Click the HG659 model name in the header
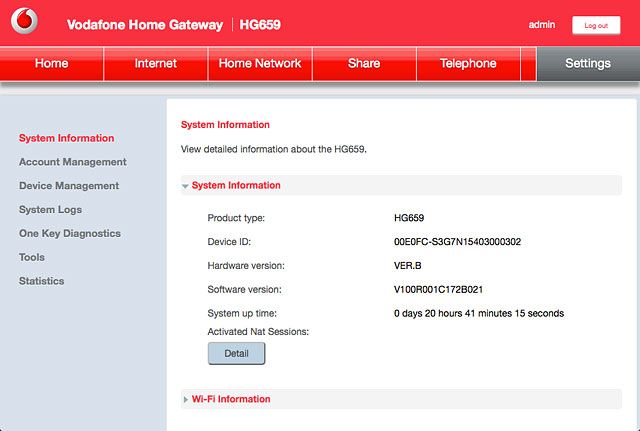640x431 pixels. pos(260,24)
